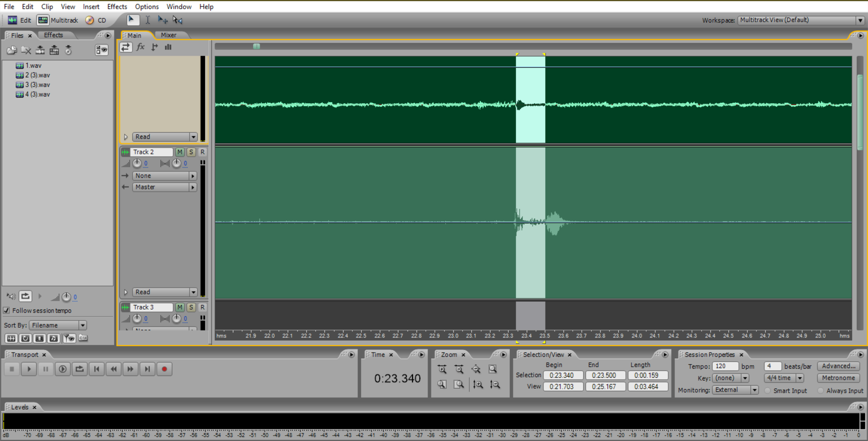Open the FX view icon
Image resolution: width=868 pixels, height=441 pixels.
point(140,47)
